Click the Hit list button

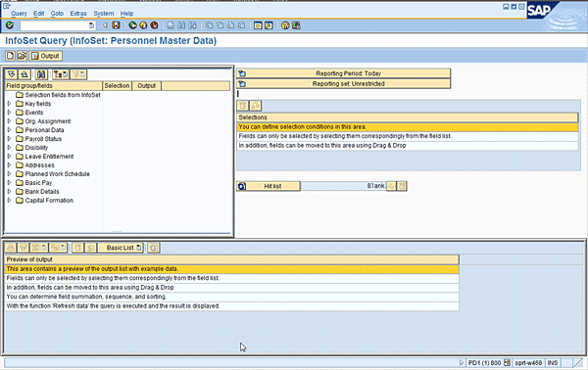click(x=269, y=186)
